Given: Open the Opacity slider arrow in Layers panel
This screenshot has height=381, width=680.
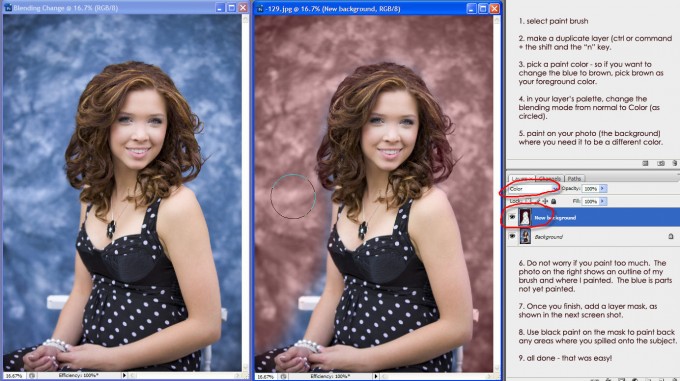Looking at the screenshot, I should click(x=603, y=189).
